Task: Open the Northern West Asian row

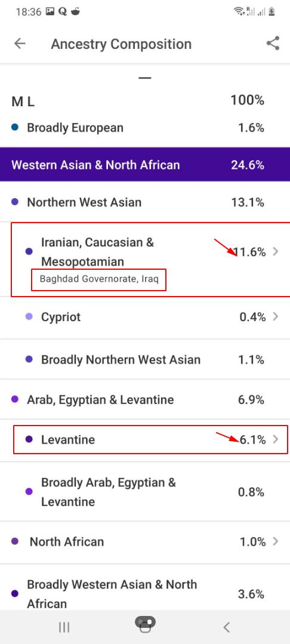Action: 145,202
